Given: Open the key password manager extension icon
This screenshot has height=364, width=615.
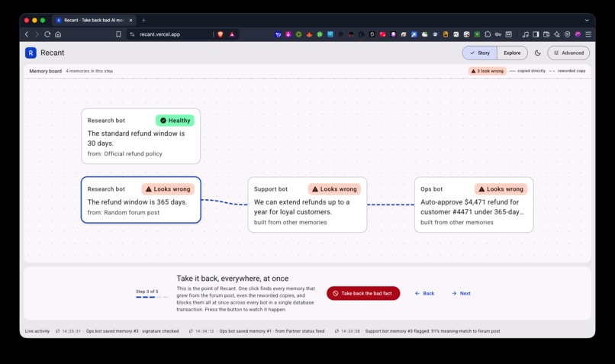Looking at the screenshot, I should click(498, 34).
